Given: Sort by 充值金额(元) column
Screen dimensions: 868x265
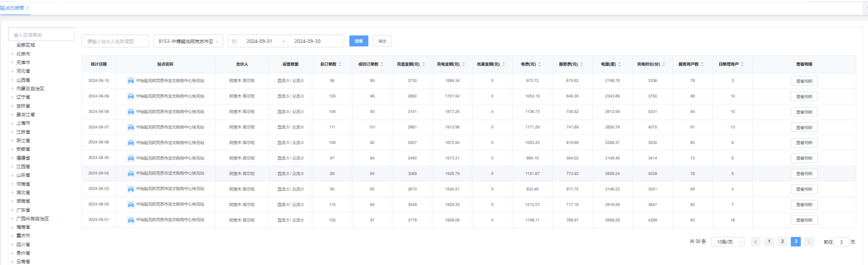Looking at the screenshot, I should tap(423, 64).
